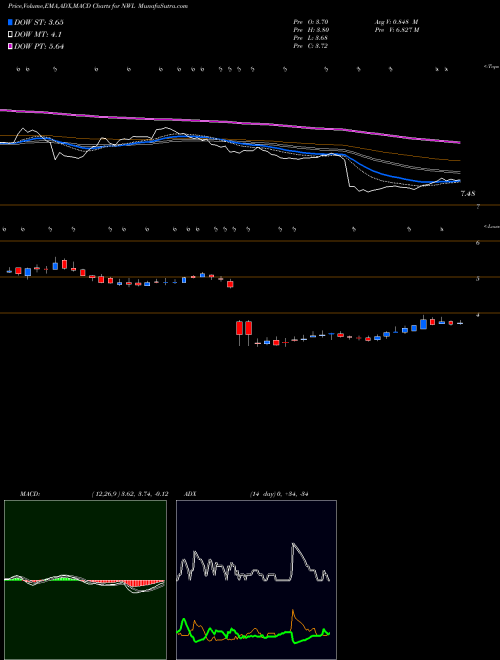Screen dimensions: 500x660
Task: Click the price axis label 5
Action: pos(478,279)
